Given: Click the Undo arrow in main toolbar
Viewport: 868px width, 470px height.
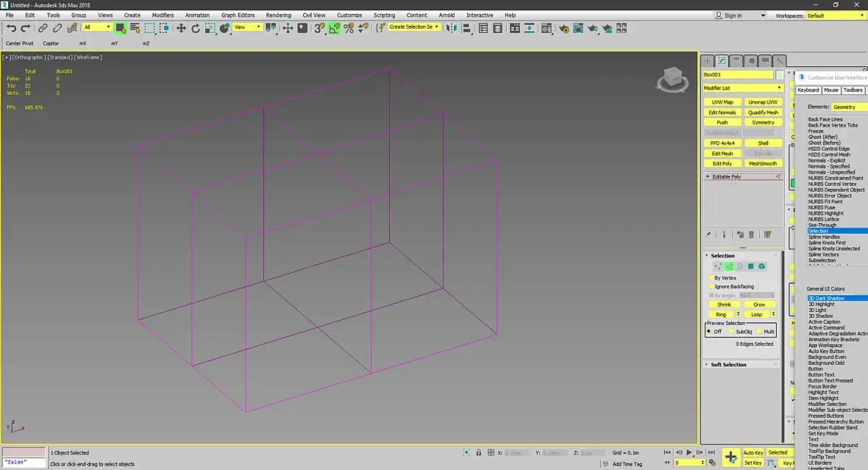Looking at the screenshot, I should click(11, 28).
